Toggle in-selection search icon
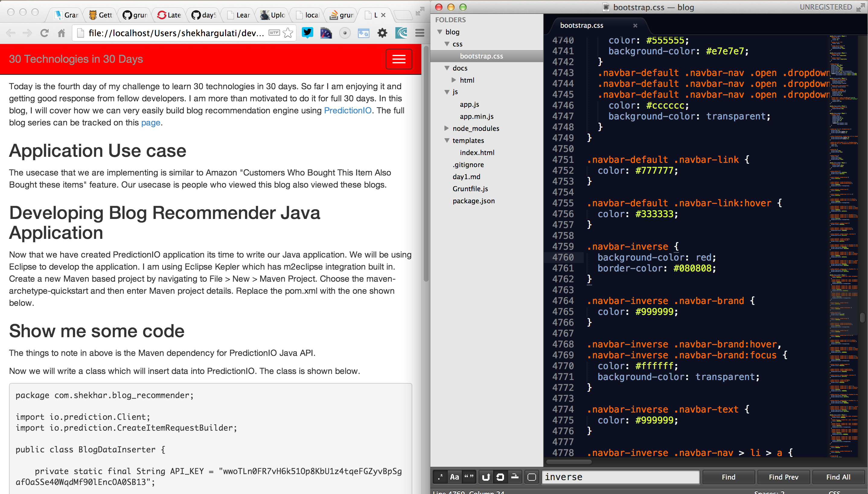868x494 pixels. coord(515,477)
